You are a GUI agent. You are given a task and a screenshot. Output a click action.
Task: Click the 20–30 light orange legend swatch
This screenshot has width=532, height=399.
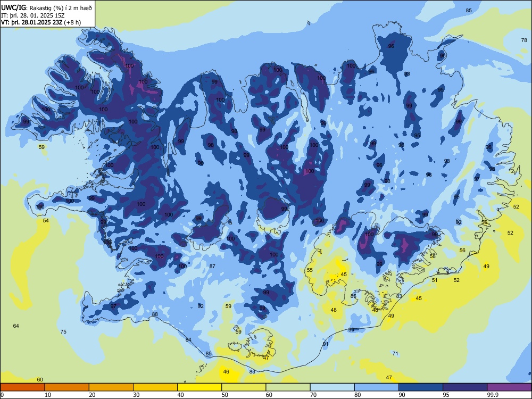tap(111, 387)
